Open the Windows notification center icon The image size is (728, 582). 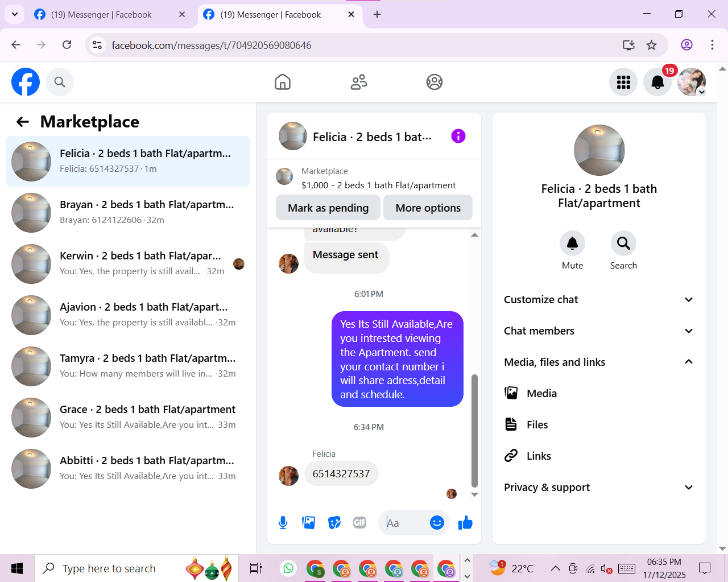click(x=705, y=568)
